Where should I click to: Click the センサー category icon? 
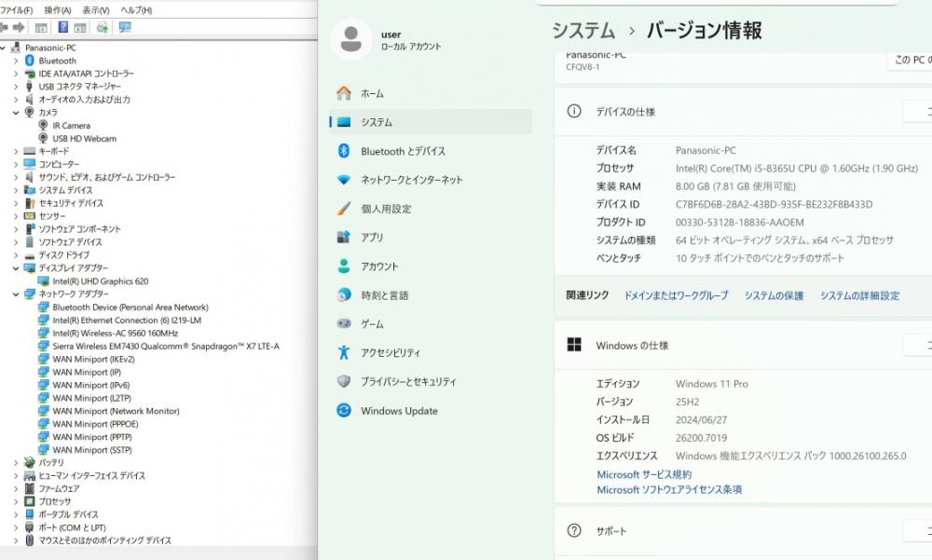point(30,216)
